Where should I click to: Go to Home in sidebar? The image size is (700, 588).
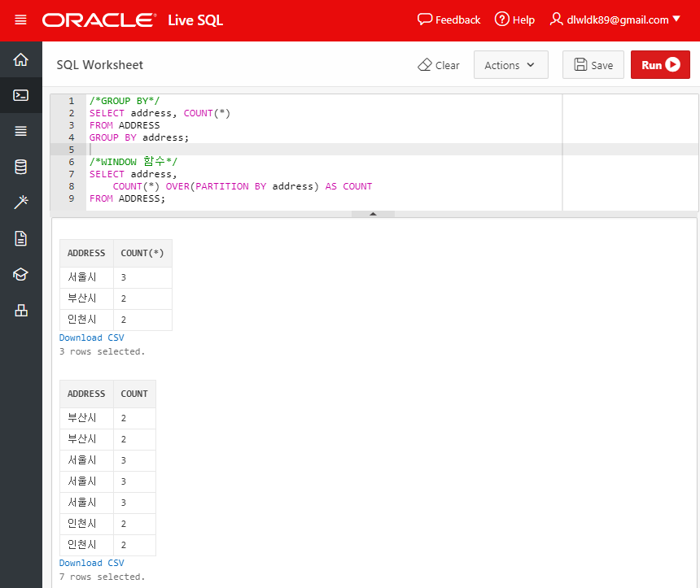tap(20, 59)
